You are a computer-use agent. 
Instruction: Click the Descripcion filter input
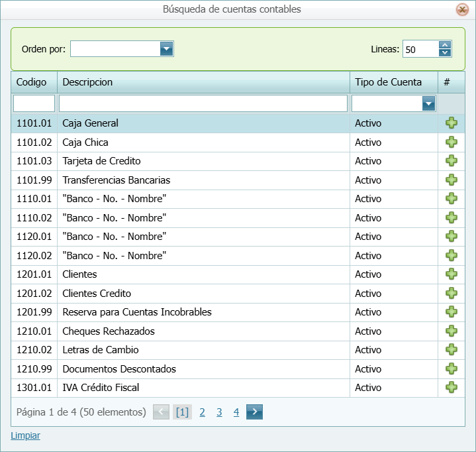[203, 103]
